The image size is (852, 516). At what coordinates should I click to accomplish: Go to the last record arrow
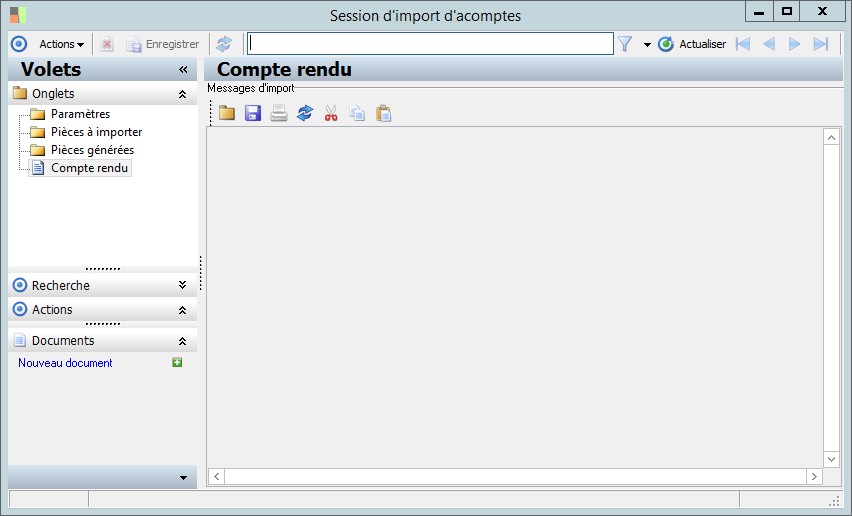pos(820,44)
